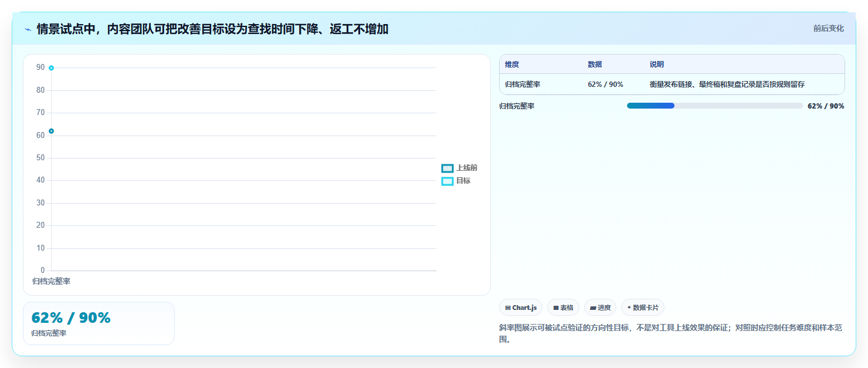The height and width of the screenshot is (368, 868).
Task: Click the 说明 column header
Action: 657,65
